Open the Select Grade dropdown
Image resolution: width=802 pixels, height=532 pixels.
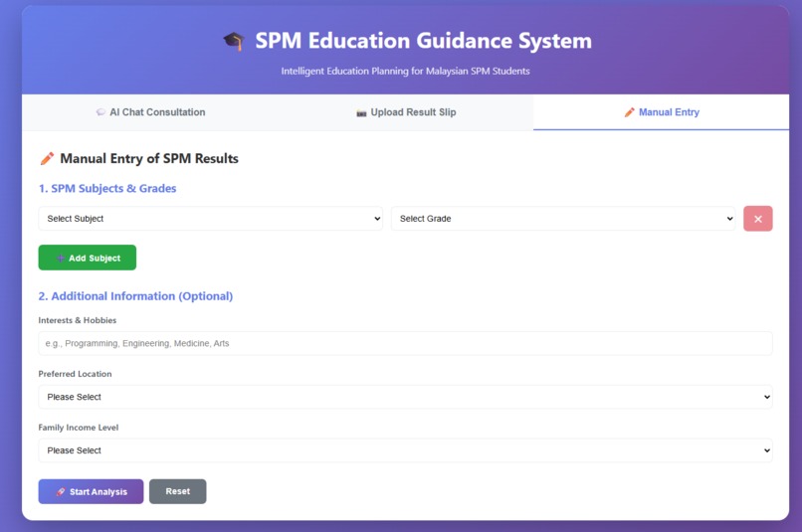(563, 219)
